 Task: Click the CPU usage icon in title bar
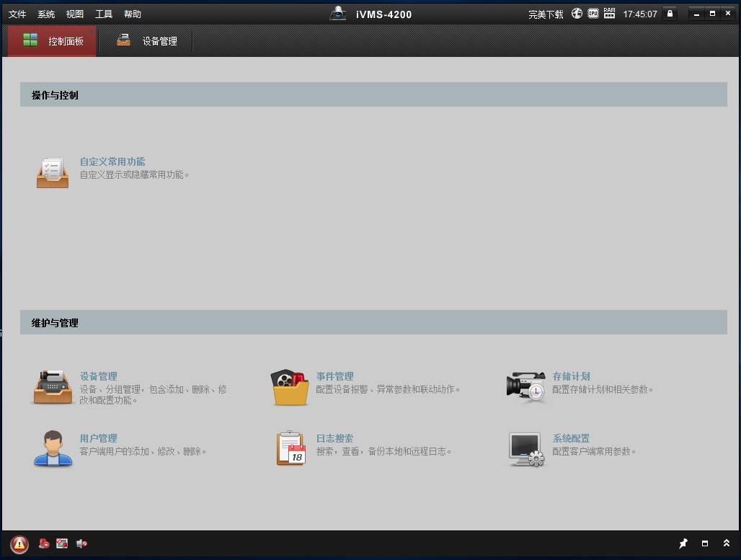coord(593,13)
